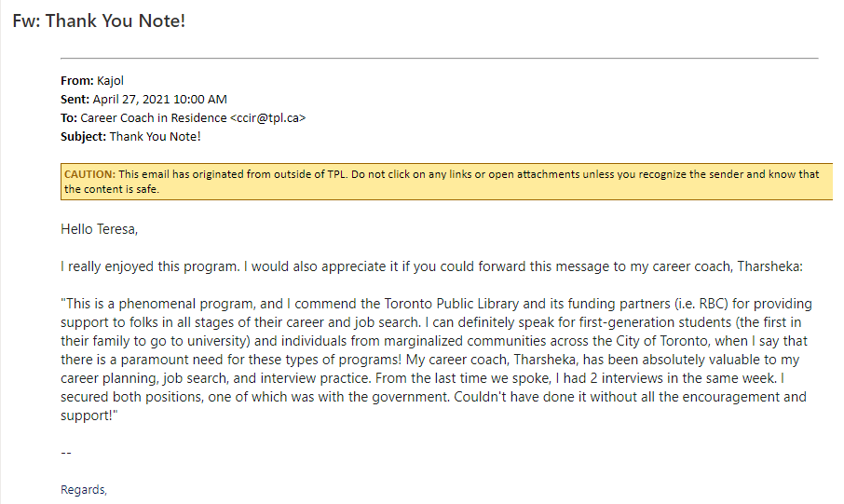
Task: Select the sender name Kajol
Action: [x=110, y=81]
